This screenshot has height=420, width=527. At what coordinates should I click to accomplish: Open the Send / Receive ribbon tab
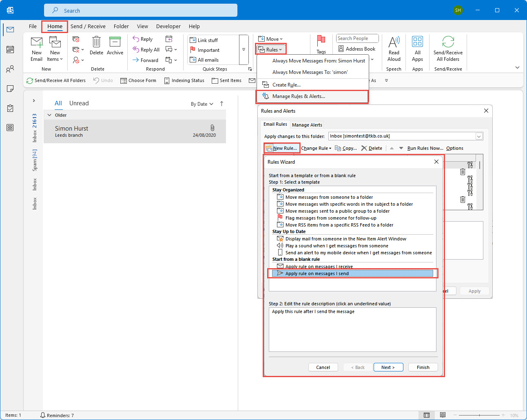point(88,27)
